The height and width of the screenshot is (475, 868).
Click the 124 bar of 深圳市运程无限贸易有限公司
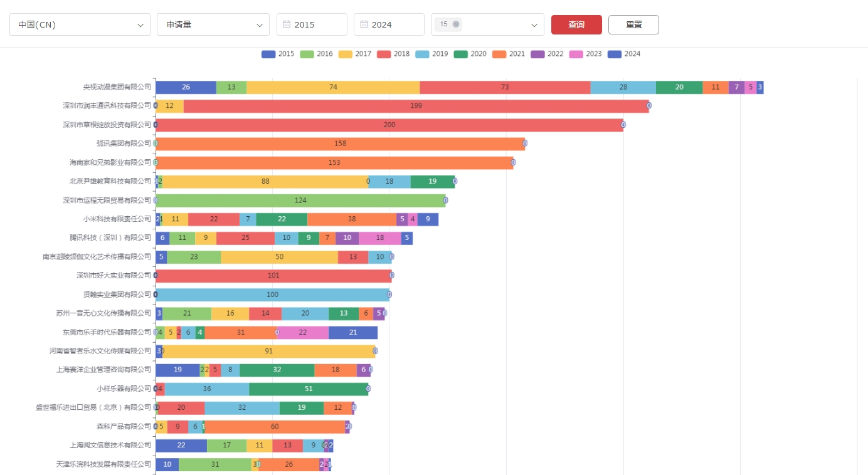click(300, 200)
